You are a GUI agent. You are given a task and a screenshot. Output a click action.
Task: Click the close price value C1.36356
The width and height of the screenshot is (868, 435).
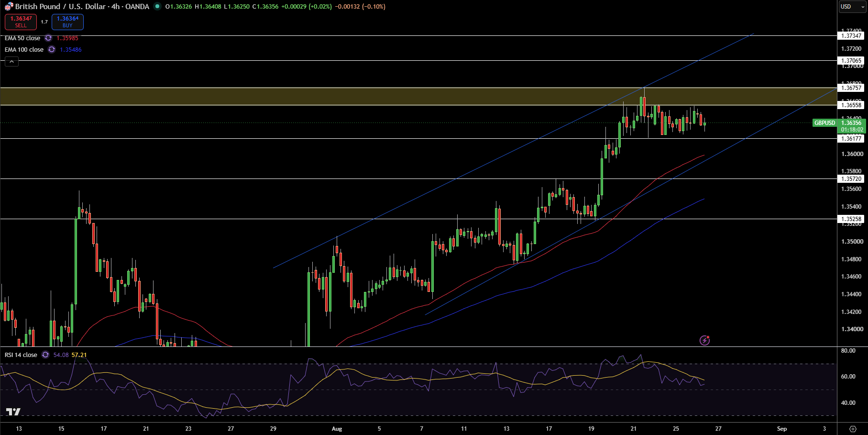265,7
